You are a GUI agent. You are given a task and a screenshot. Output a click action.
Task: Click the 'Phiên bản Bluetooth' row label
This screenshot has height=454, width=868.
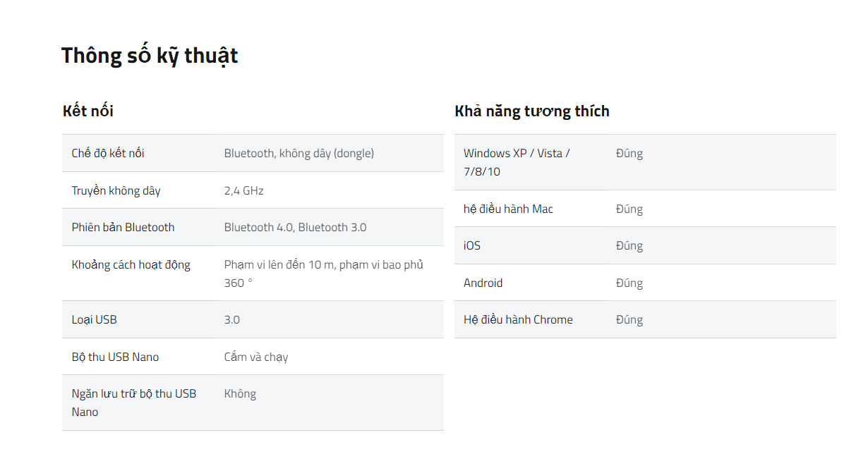coord(123,227)
